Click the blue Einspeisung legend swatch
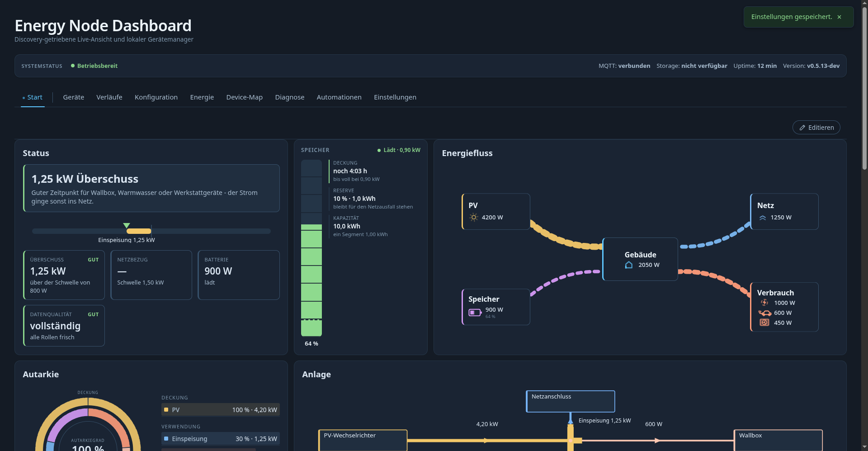This screenshot has width=868, height=451. point(166,439)
